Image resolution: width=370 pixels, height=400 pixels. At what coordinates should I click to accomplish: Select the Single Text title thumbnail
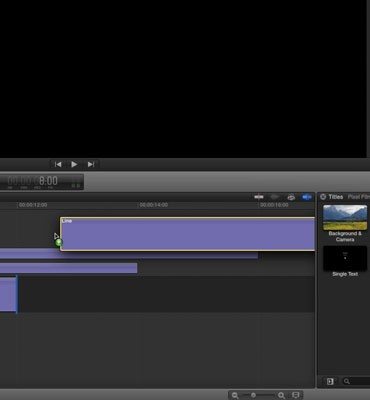point(345,258)
